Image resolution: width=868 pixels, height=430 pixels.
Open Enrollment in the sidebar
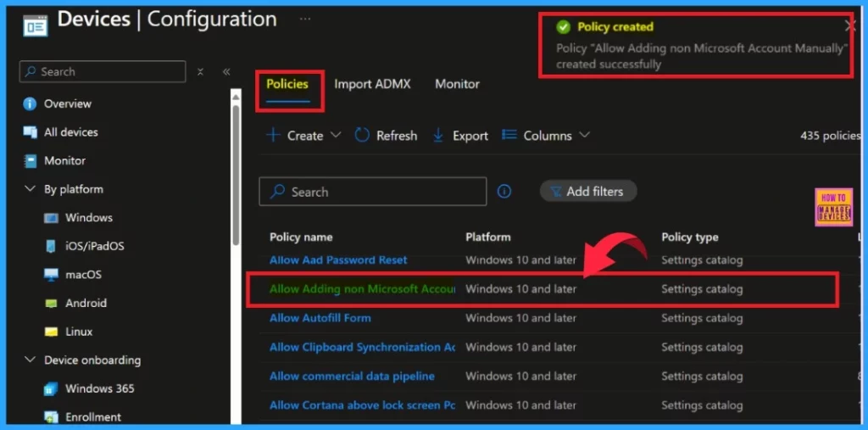[93, 417]
